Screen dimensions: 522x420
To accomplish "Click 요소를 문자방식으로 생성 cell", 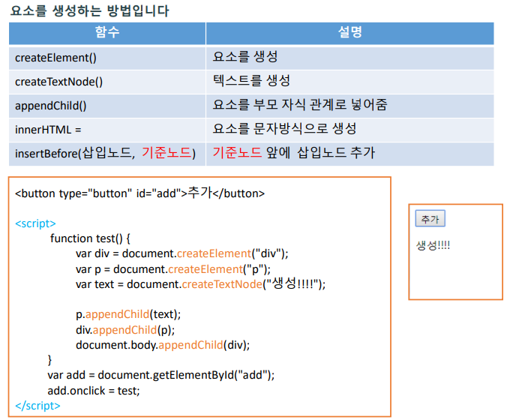I will point(350,130).
